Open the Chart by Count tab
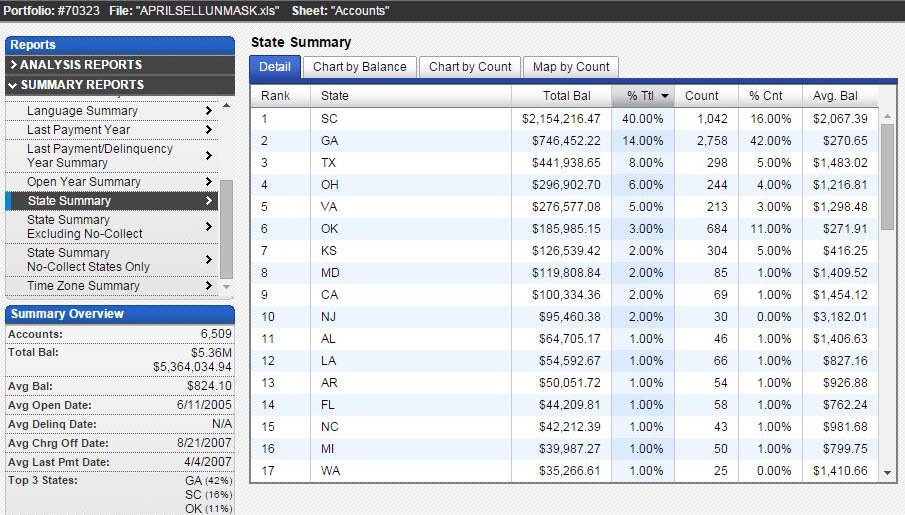This screenshot has width=905, height=515. [x=470, y=67]
